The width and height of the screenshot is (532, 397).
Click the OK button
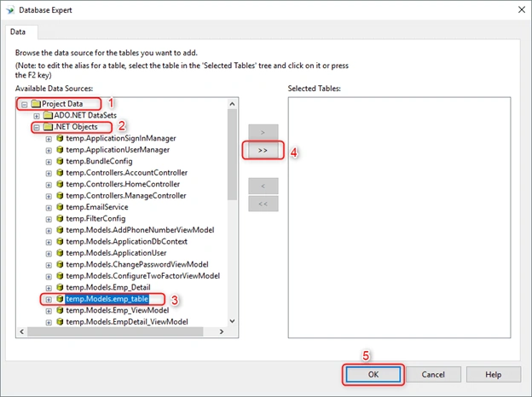coord(373,374)
